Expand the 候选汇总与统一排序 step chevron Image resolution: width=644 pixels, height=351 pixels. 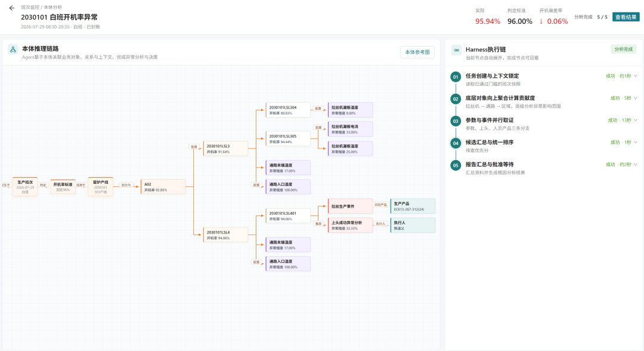click(x=636, y=143)
